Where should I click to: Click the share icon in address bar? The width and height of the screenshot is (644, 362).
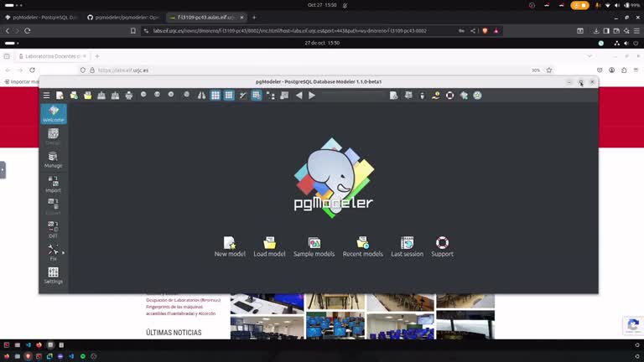click(x=473, y=31)
